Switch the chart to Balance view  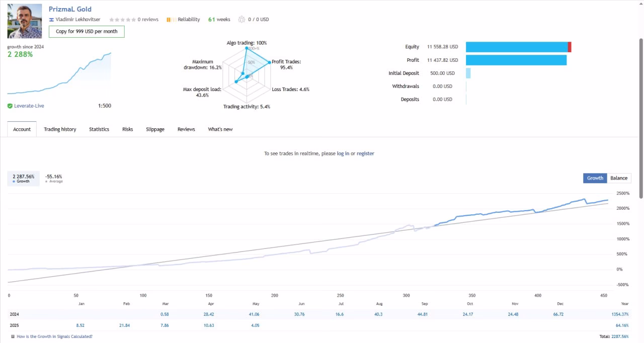pos(619,178)
